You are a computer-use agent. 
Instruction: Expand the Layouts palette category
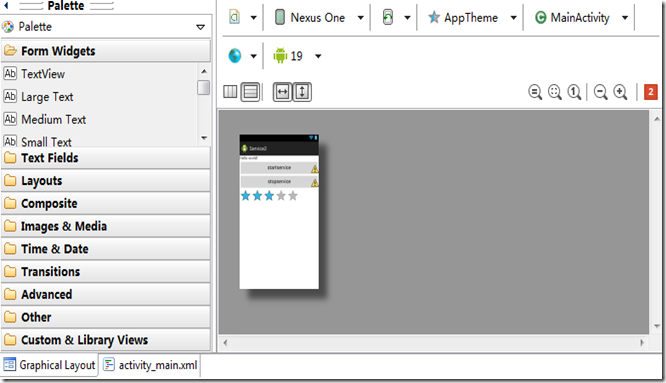coord(106,181)
